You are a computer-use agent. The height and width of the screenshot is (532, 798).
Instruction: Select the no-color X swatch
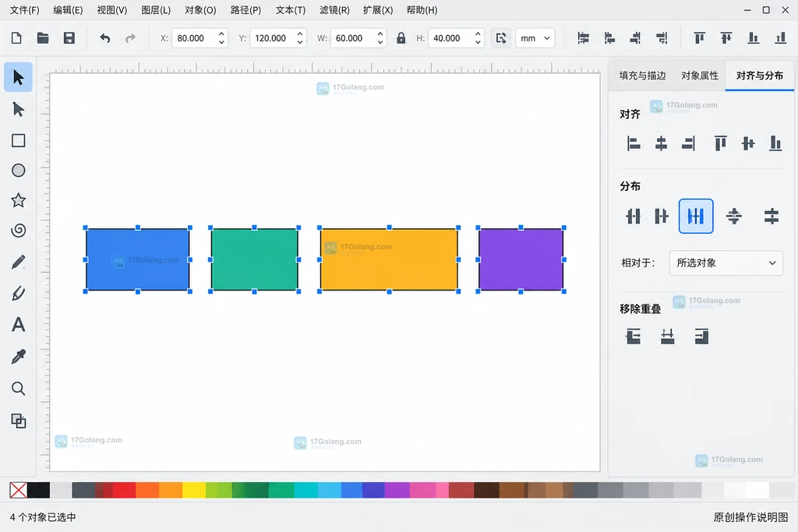(x=19, y=490)
